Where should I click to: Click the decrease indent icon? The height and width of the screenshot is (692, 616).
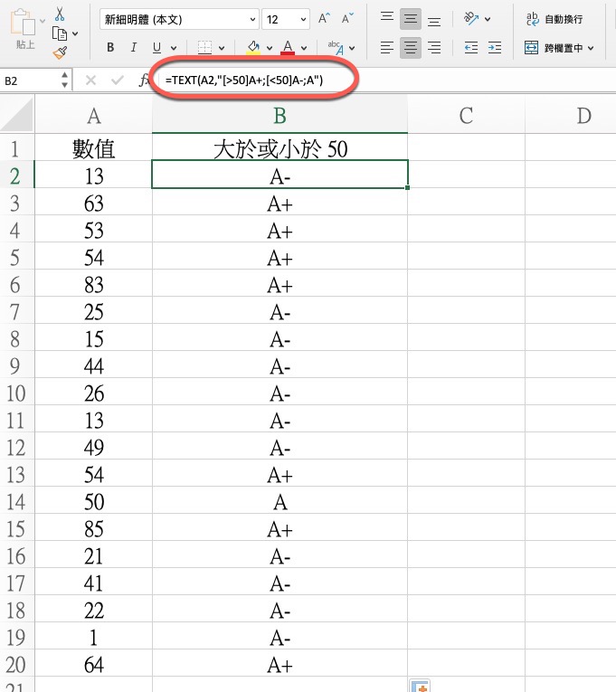point(471,47)
